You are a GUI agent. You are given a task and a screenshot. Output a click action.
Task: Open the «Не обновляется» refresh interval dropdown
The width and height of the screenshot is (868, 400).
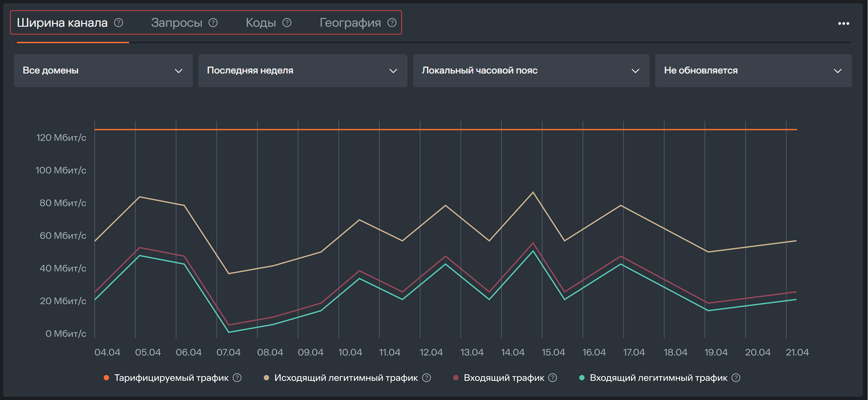[x=753, y=70]
